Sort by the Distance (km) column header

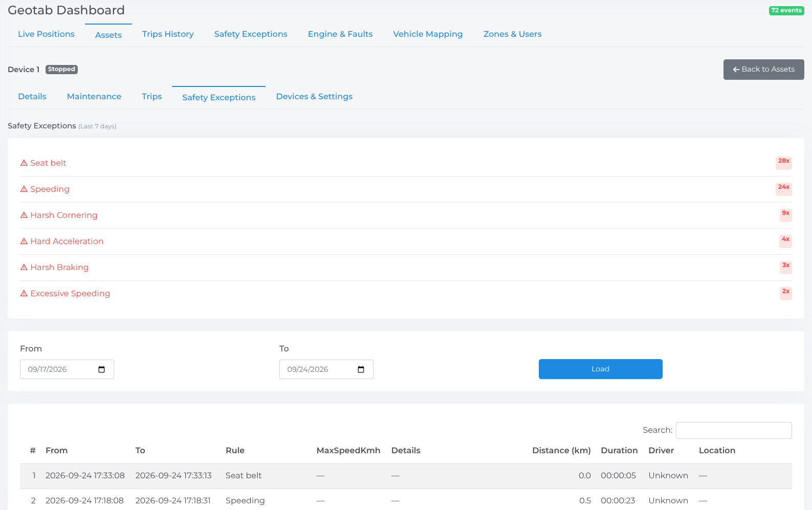pyautogui.click(x=561, y=450)
